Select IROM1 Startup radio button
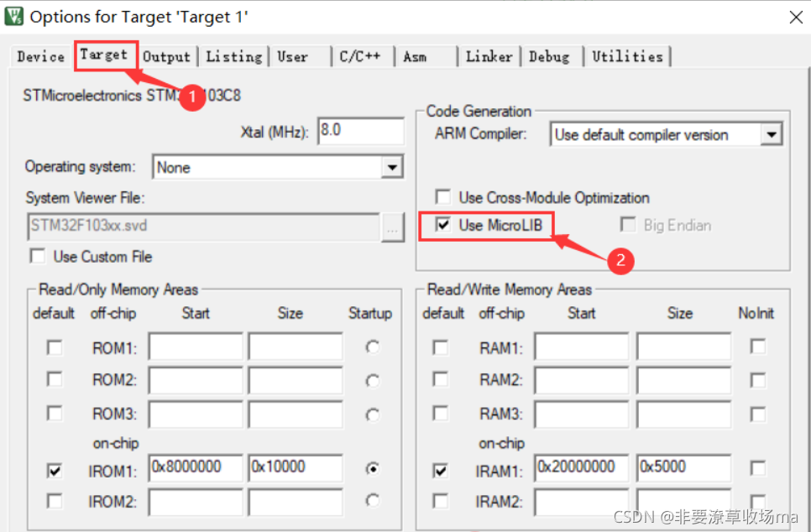811x532 pixels. tap(373, 468)
